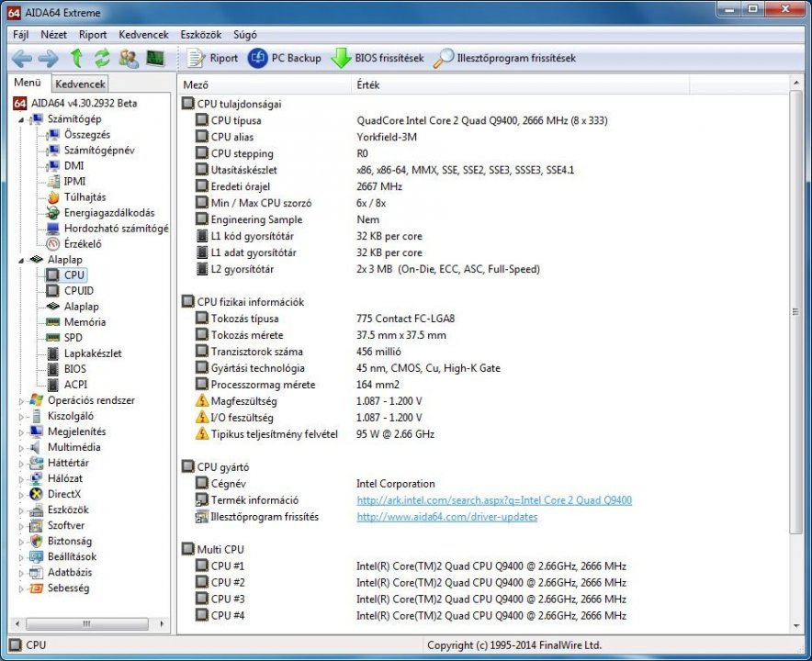
Task: Select Lapkakészlet chipset tree item
Action: (93, 353)
